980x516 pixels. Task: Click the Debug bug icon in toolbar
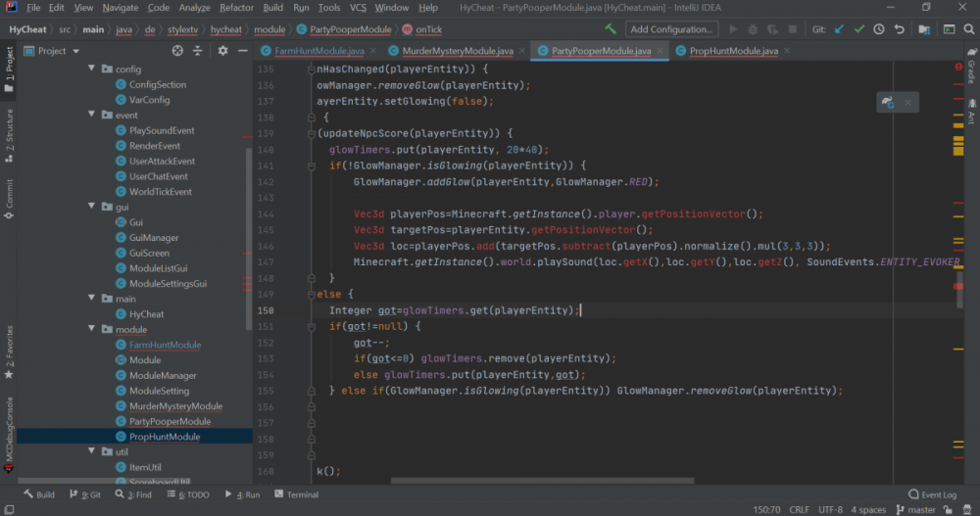pyautogui.click(x=753, y=29)
